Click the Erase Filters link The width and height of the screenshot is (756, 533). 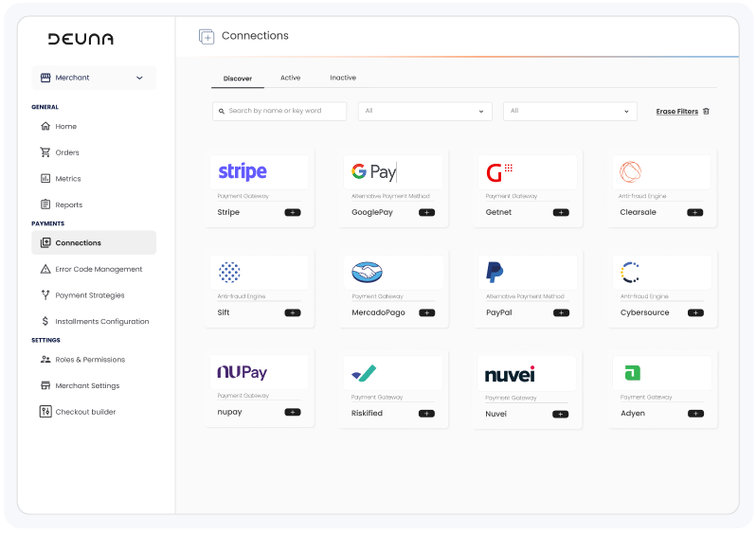(677, 112)
